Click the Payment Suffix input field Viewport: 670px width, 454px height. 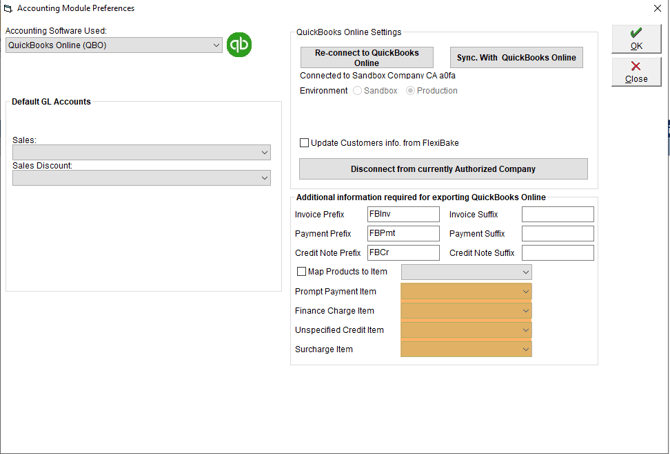tap(558, 233)
